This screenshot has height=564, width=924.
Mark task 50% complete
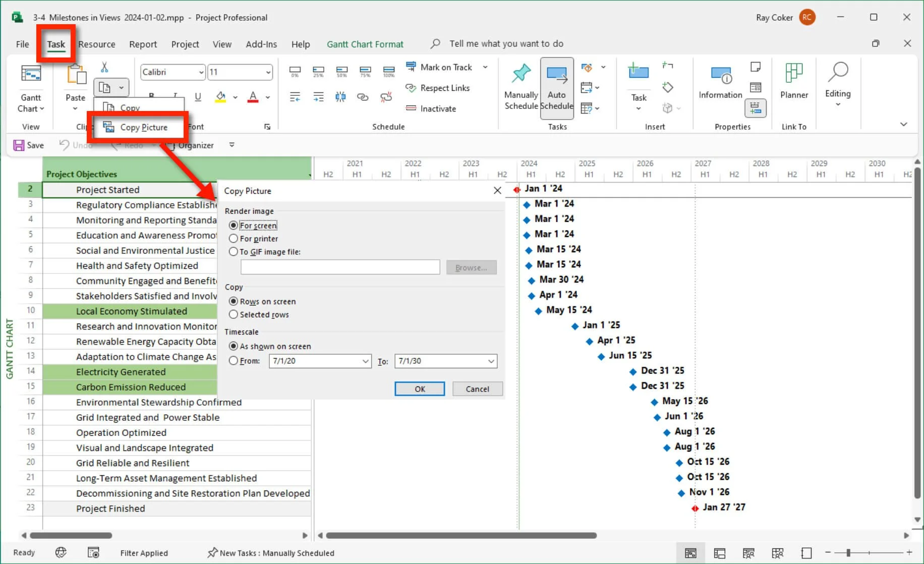coord(341,71)
